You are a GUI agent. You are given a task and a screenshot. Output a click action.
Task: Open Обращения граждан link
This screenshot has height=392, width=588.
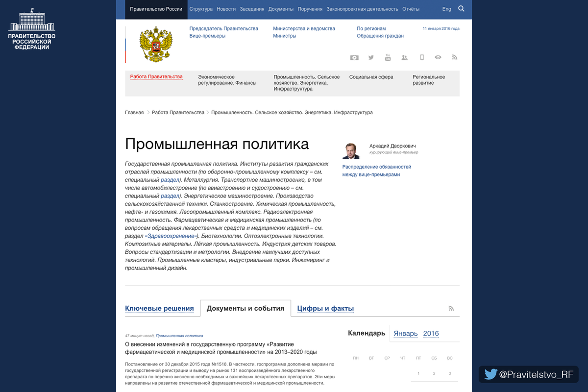(380, 36)
